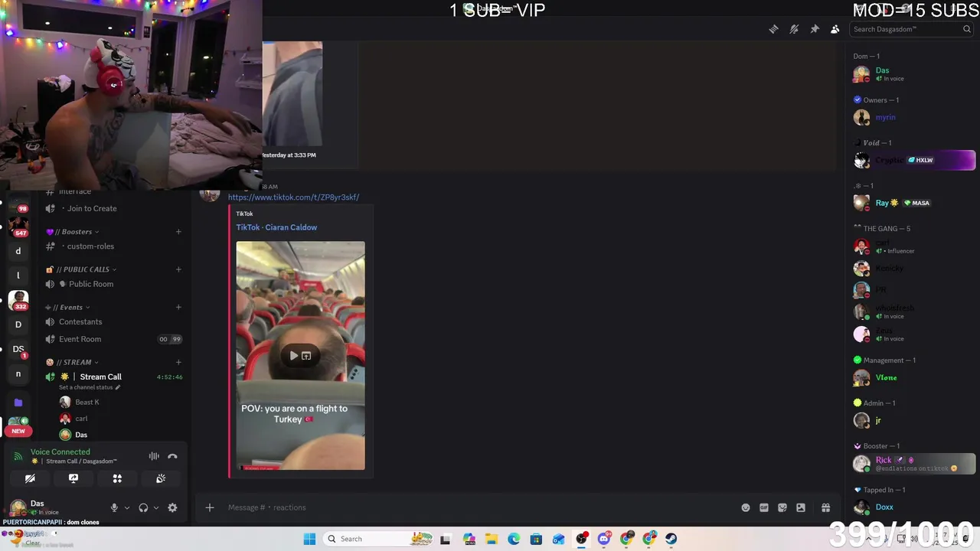
Task: Click the search magnifier icon in Discord
Action: click(967, 29)
